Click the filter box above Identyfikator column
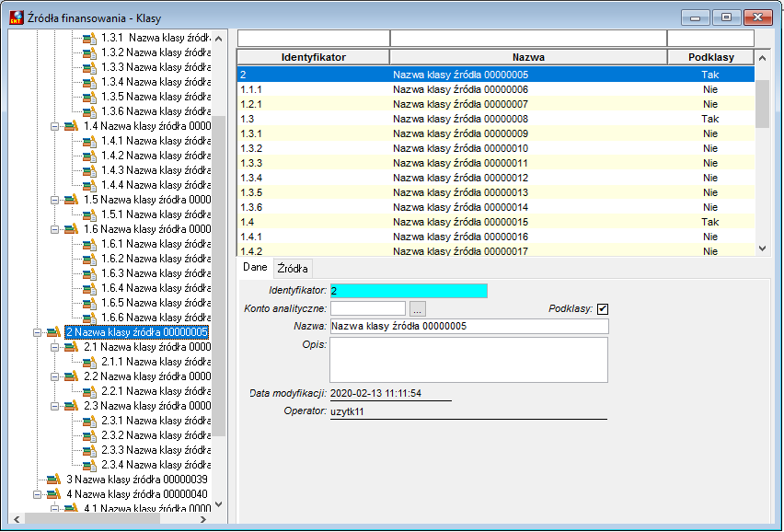Screen dimensions: 784x532 pyautogui.click(x=313, y=38)
